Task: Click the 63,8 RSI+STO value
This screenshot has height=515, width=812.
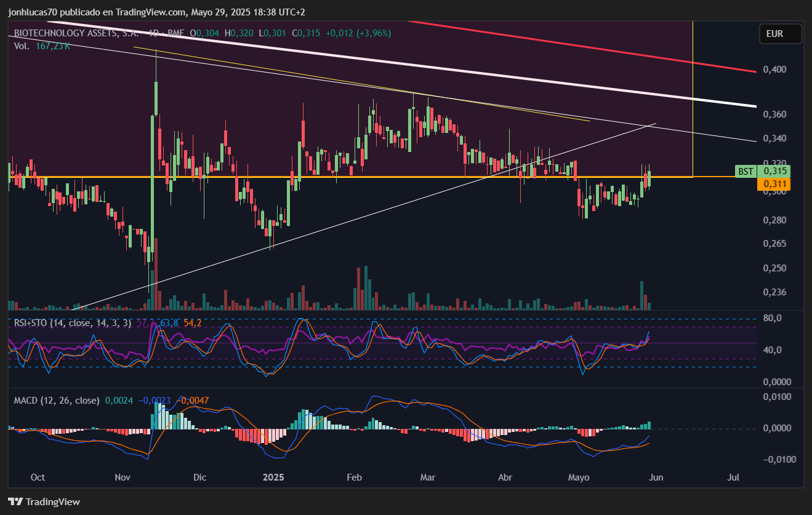Action: (x=169, y=322)
